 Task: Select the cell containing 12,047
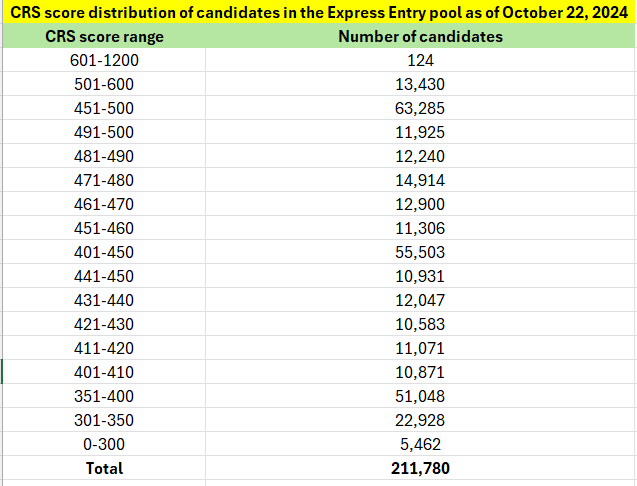(420, 300)
